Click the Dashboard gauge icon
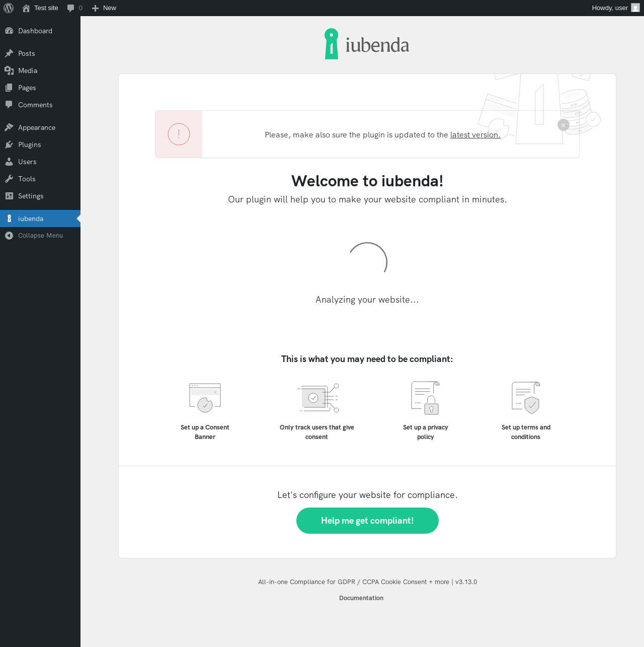 coord(9,31)
